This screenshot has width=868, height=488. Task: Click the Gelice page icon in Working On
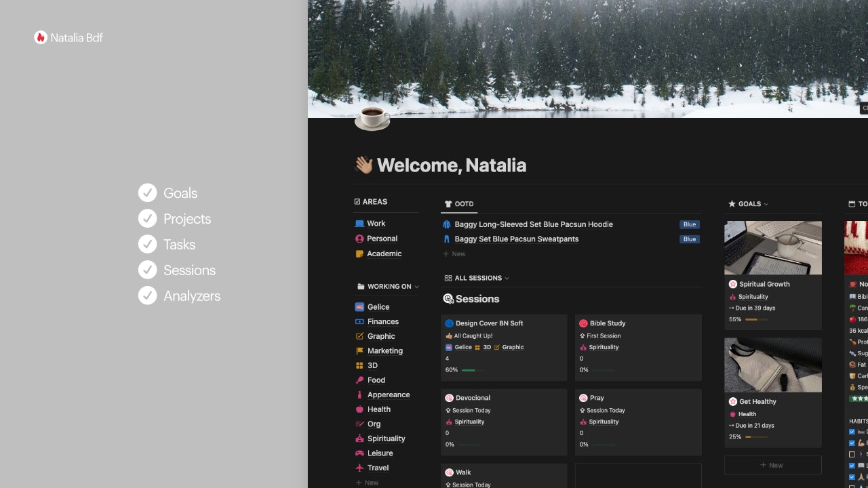pos(359,307)
